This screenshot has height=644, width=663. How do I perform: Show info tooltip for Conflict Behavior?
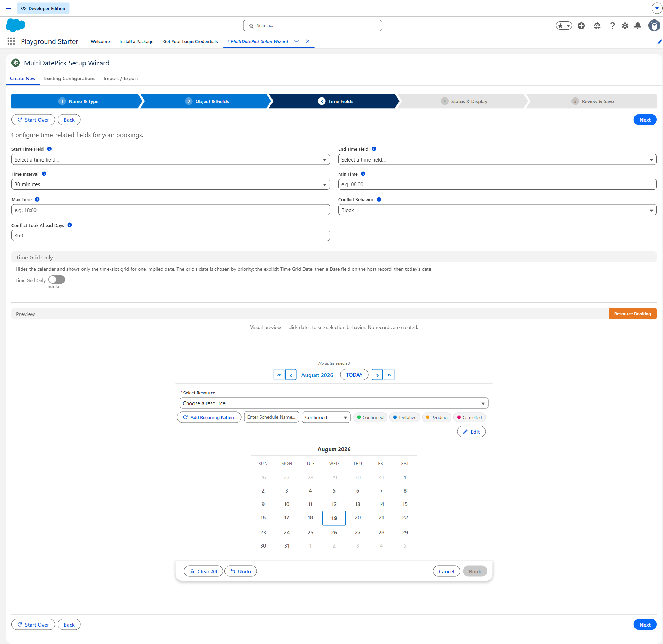(379, 199)
